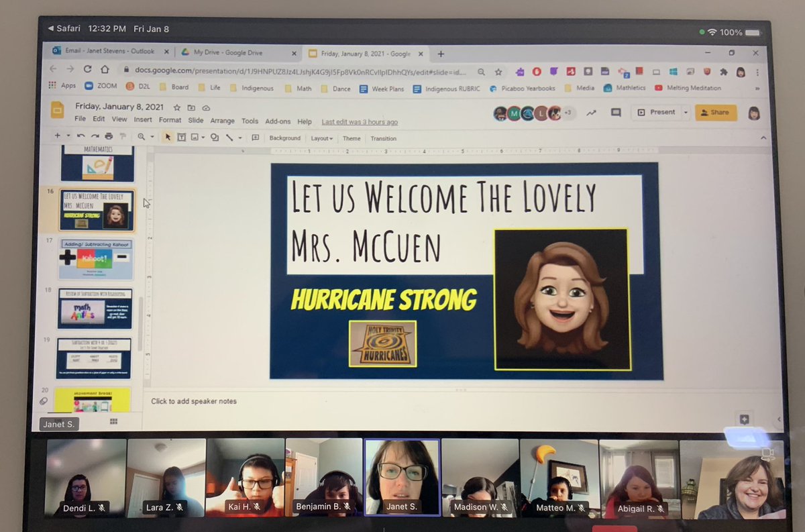Open the Format menu
805x532 pixels.
coord(170,121)
